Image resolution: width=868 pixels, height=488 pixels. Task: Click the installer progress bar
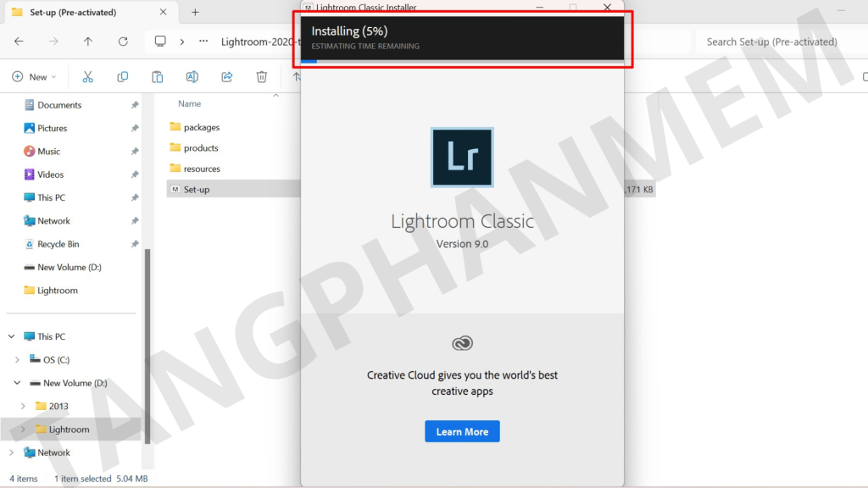(462, 61)
